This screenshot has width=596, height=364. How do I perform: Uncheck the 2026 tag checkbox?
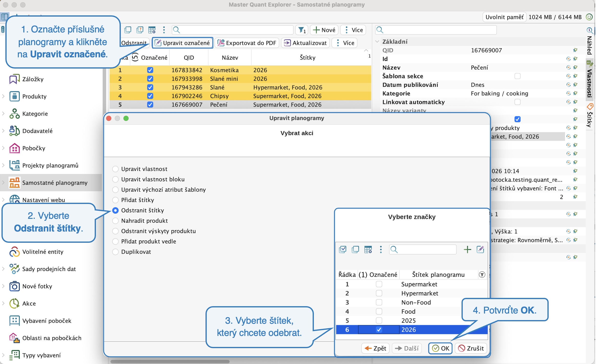[379, 330]
